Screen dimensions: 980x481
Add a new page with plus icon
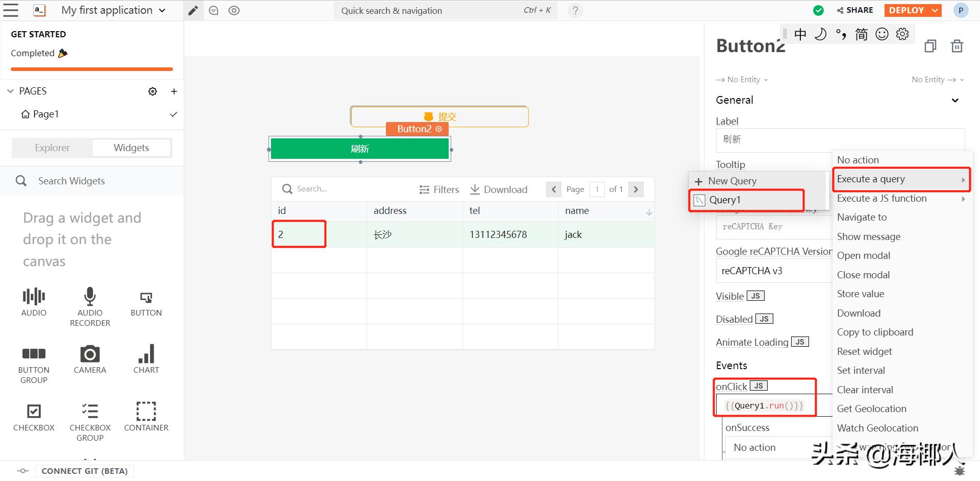(x=174, y=91)
